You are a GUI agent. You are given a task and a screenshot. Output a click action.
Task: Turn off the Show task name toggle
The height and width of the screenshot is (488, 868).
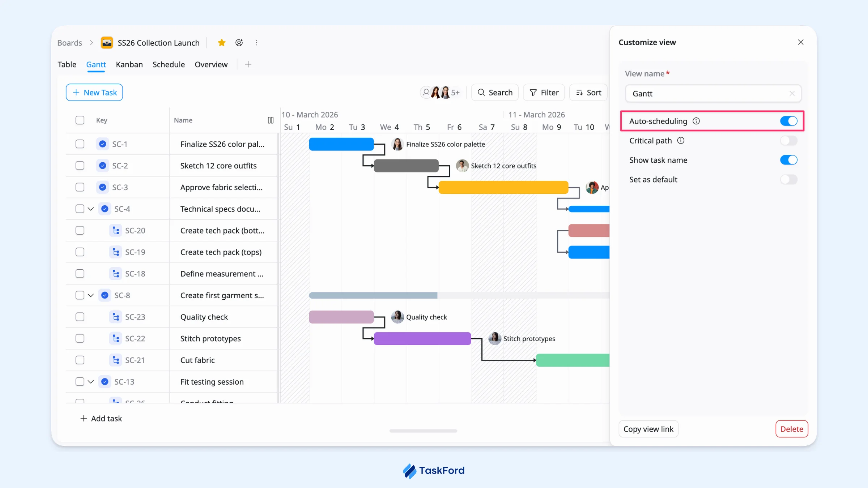tap(789, 160)
